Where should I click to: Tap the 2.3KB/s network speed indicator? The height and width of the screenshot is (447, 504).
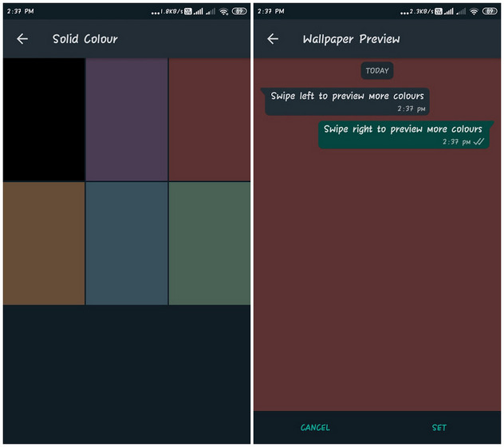tap(421, 12)
